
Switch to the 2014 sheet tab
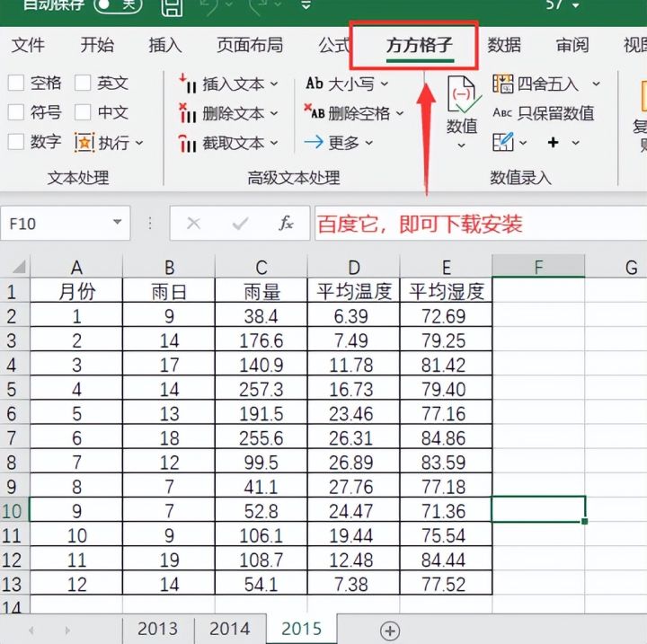point(229,629)
